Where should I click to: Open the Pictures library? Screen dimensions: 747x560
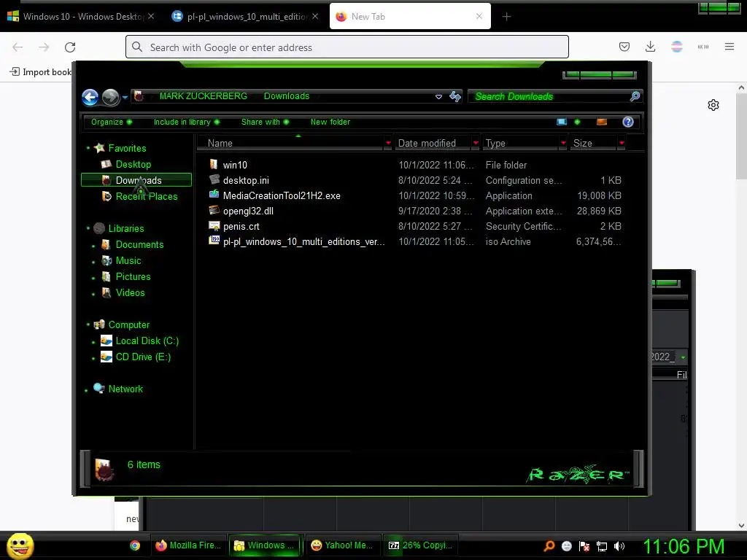133,276
